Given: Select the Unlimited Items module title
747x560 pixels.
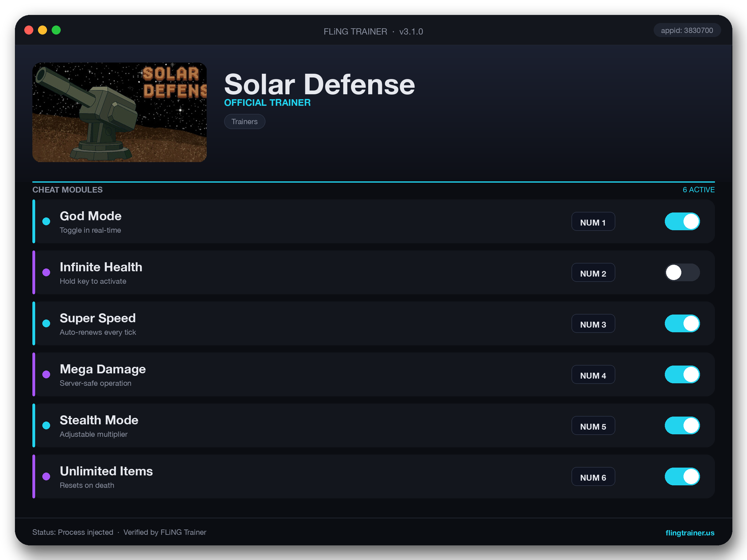Looking at the screenshot, I should click(x=106, y=471).
